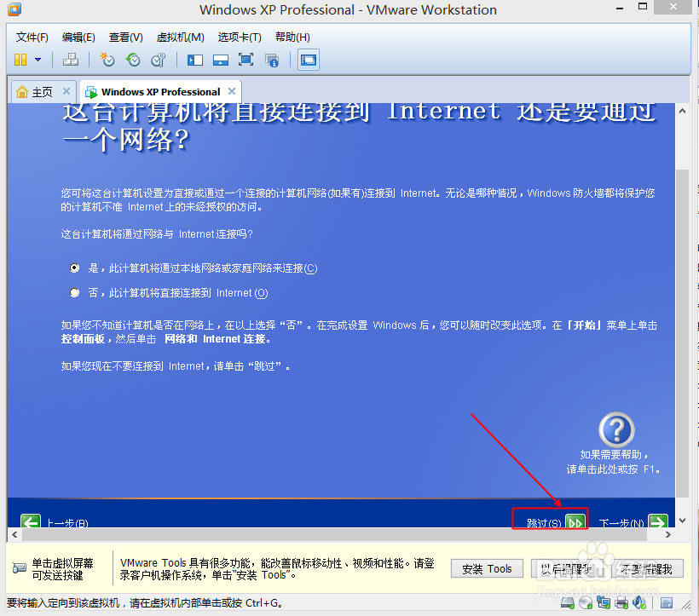Click the Send Ctrl+Alt+Del toolbar icon
The height and width of the screenshot is (616, 699).
(x=71, y=60)
